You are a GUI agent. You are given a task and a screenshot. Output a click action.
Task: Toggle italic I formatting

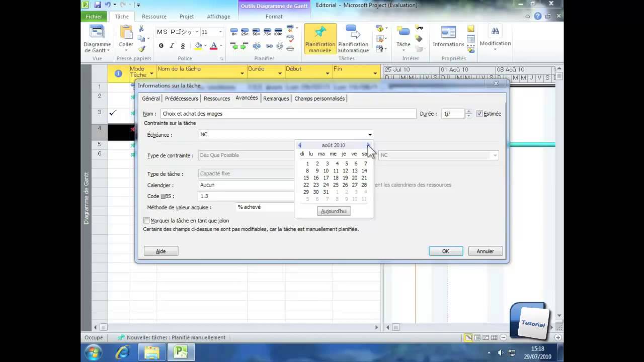[x=172, y=46]
